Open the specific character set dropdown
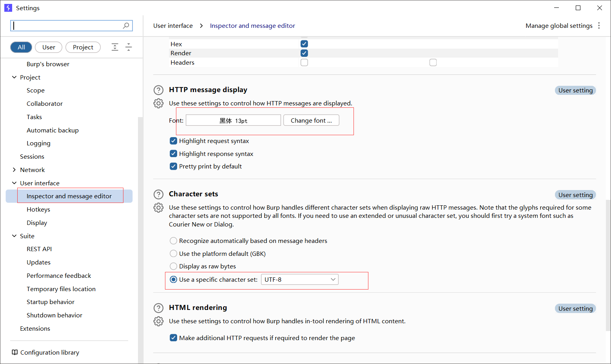 click(299, 279)
